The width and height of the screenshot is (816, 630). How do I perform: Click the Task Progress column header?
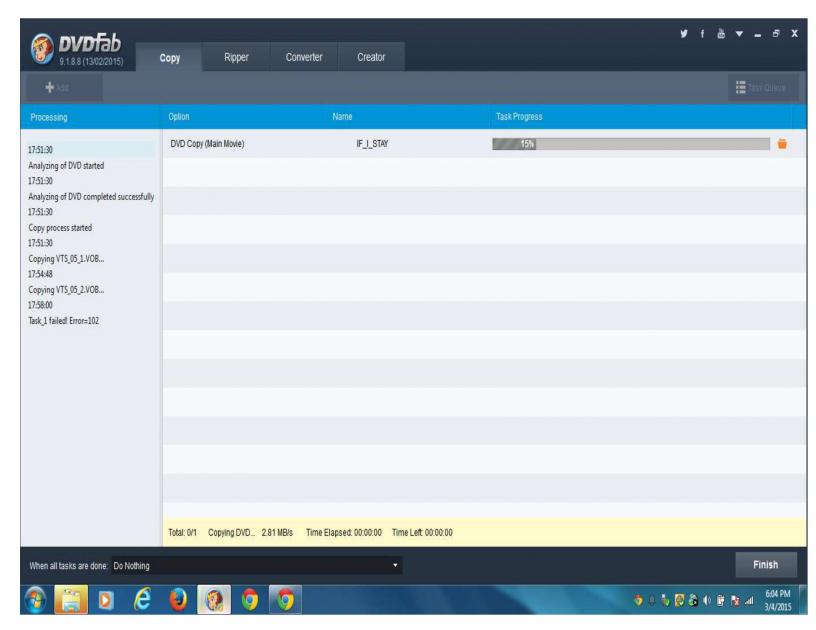[519, 117]
